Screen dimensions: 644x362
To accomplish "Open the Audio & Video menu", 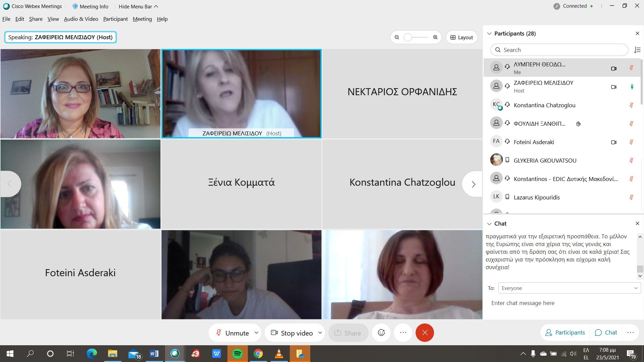I will pyautogui.click(x=81, y=19).
